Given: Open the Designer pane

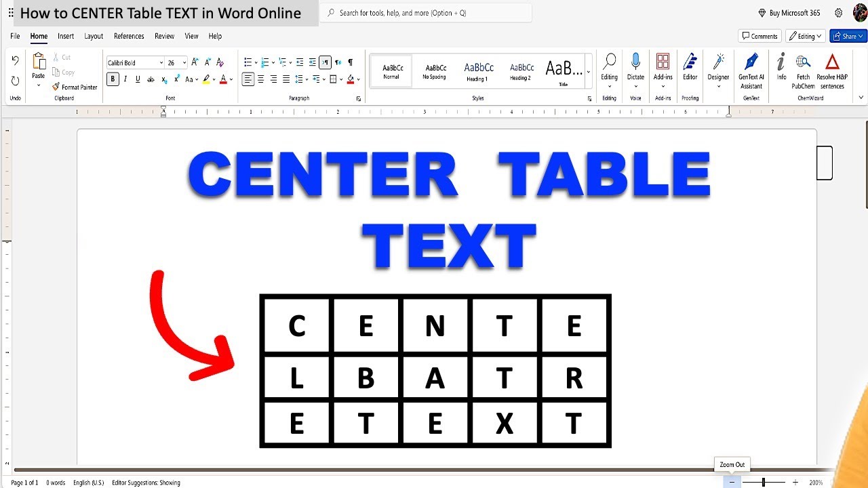Looking at the screenshot, I should click(x=718, y=70).
